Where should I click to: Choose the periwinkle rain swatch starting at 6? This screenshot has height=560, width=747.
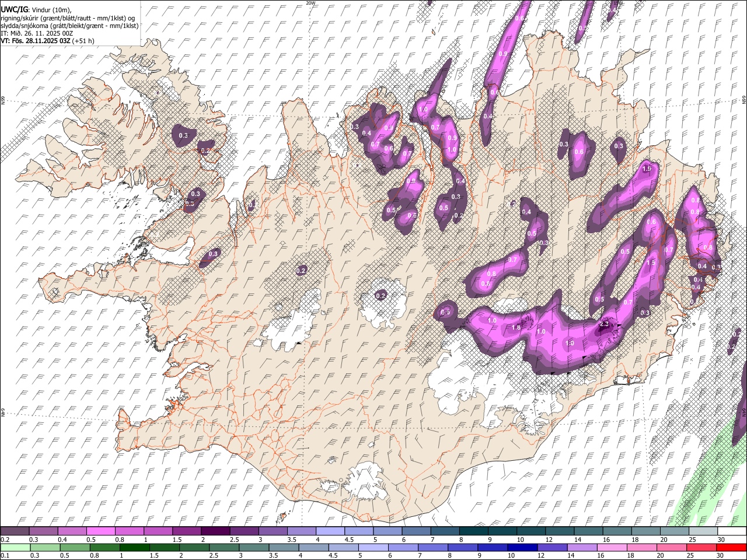tap(403, 547)
